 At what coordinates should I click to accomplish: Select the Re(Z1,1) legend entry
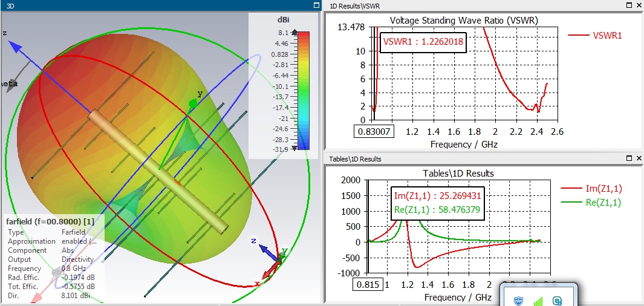coord(591,202)
